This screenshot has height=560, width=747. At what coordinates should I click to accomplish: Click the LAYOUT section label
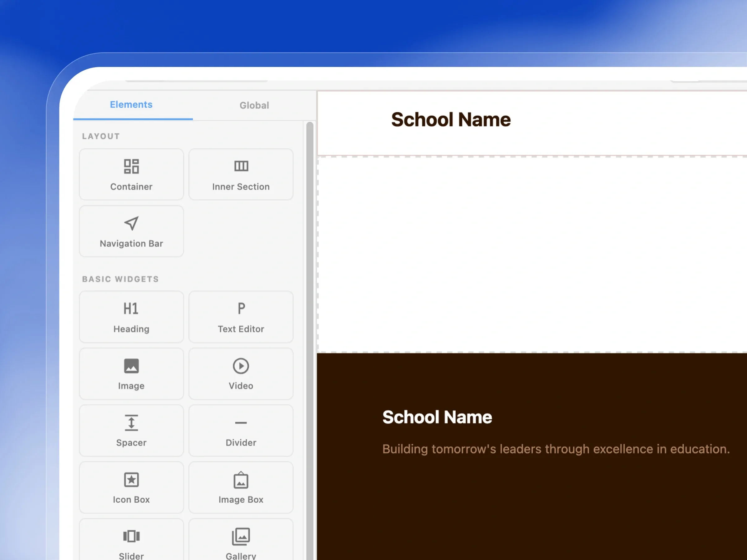coord(101,136)
